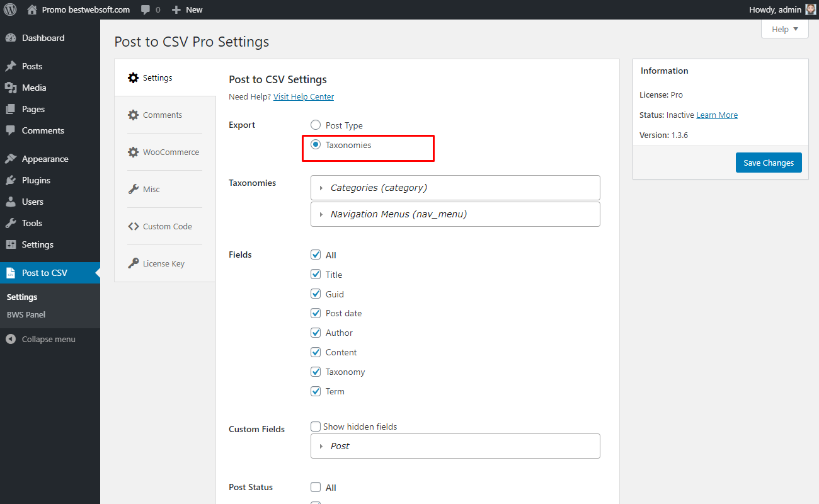Screen dimensions: 819x504
Task: Click the Comments bubble icon in sidebar
Action: pos(11,130)
